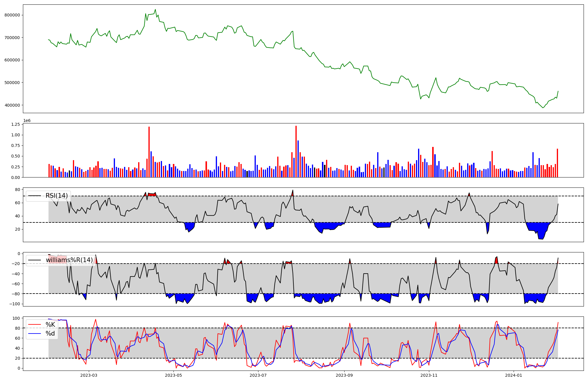The width and height of the screenshot is (588, 382).
Task: Click the blue %d legend entry
Action: click(x=50, y=334)
